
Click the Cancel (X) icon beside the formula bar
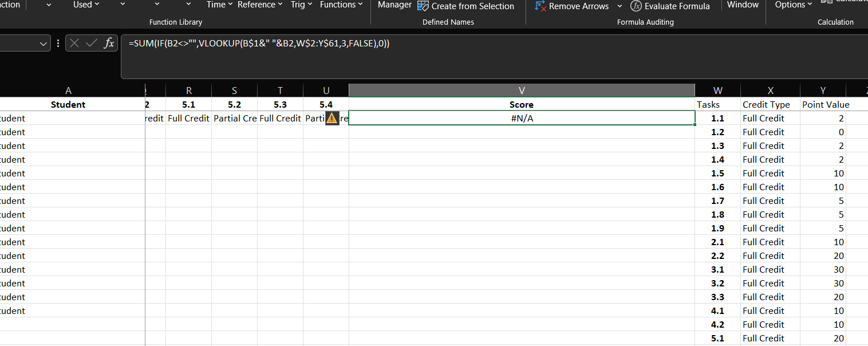74,43
